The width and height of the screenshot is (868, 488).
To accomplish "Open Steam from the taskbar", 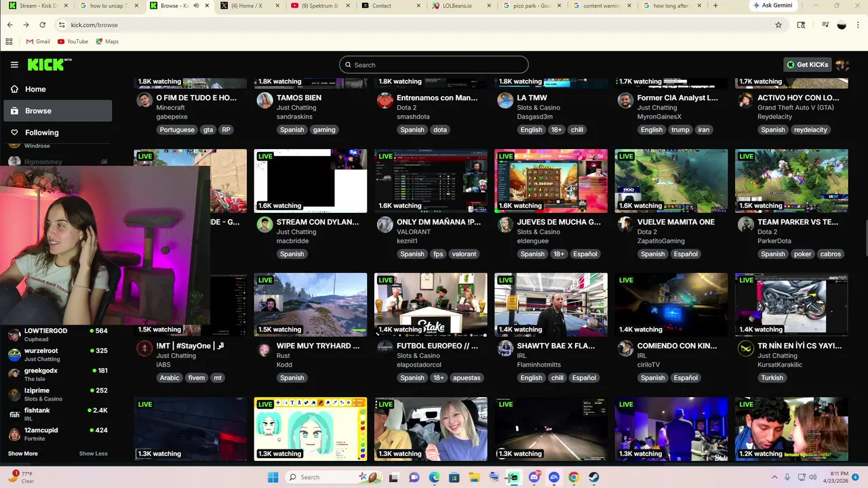I will (x=593, y=477).
